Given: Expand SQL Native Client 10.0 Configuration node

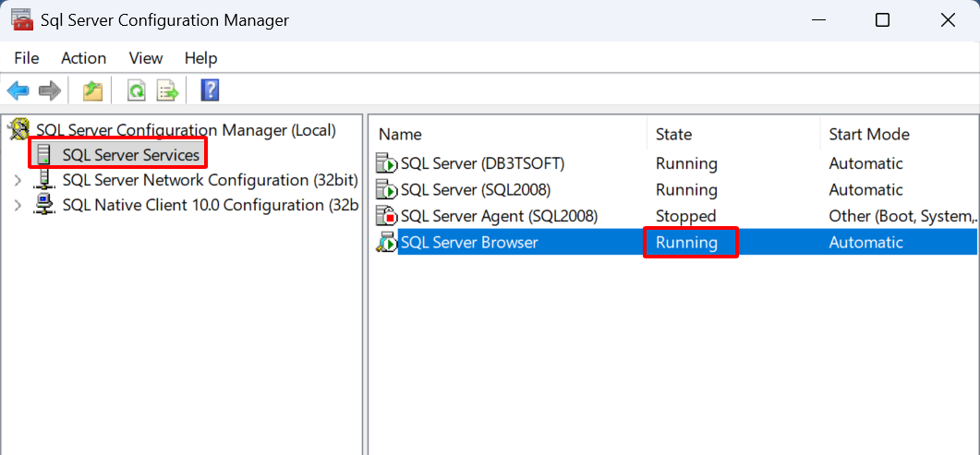Looking at the screenshot, I should [x=18, y=205].
